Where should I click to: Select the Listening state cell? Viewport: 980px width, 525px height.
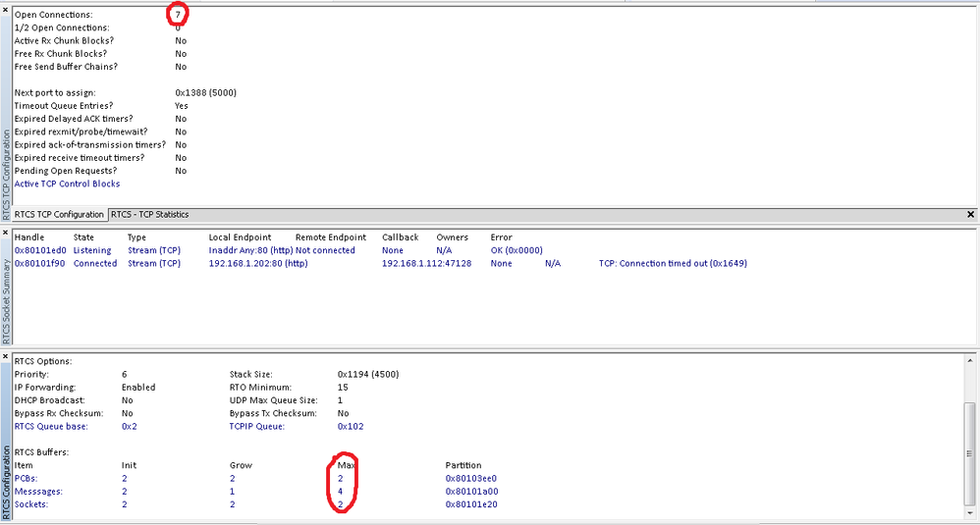92,250
